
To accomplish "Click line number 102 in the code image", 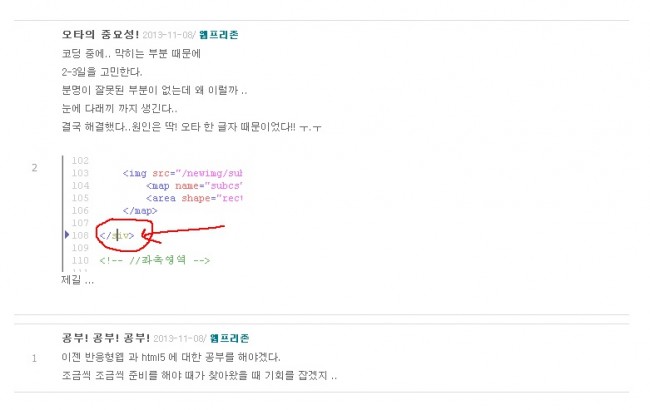I will [x=80, y=160].
